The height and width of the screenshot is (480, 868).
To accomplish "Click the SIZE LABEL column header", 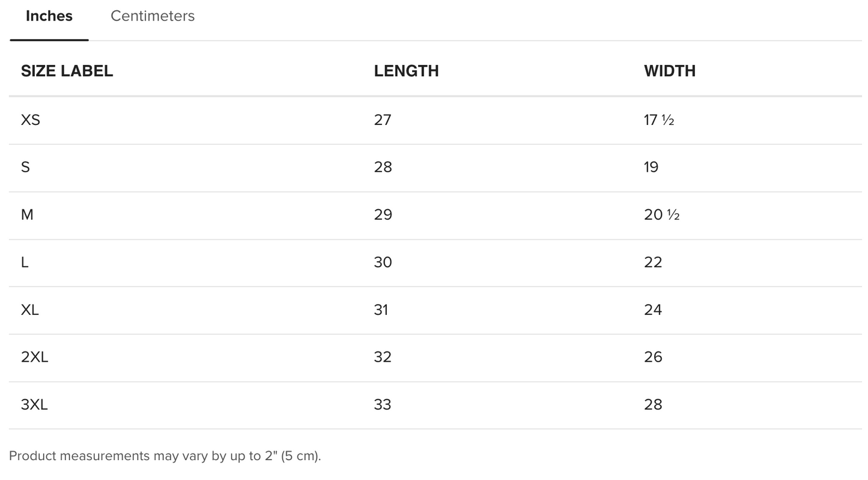I will pos(67,71).
